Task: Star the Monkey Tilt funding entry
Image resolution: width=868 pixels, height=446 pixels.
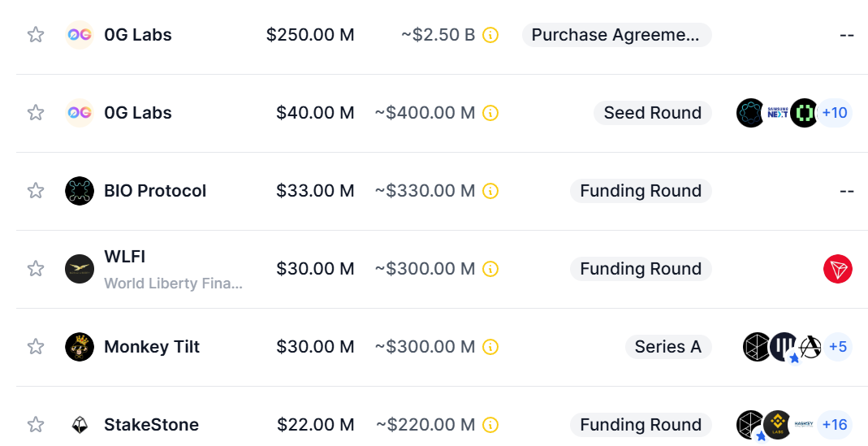Action: (36, 347)
